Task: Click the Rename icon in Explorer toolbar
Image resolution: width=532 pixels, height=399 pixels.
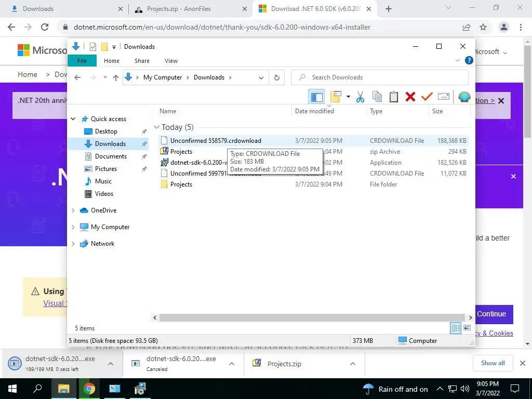Action: pos(444,97)
